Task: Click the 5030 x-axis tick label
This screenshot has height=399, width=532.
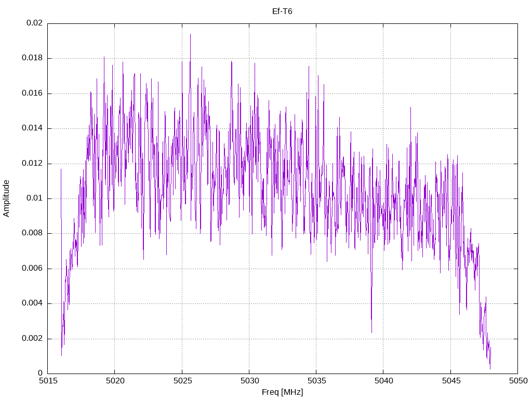Action: (249, 381)
